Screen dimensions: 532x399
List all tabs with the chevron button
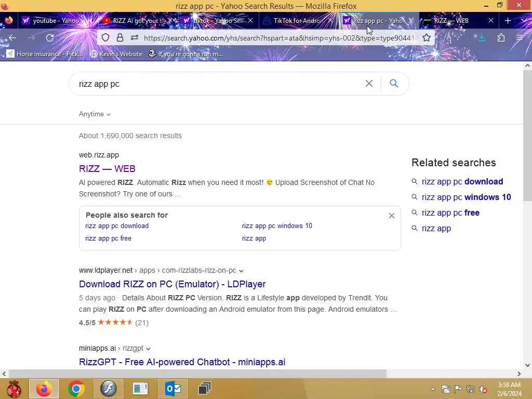click(524, 21)
